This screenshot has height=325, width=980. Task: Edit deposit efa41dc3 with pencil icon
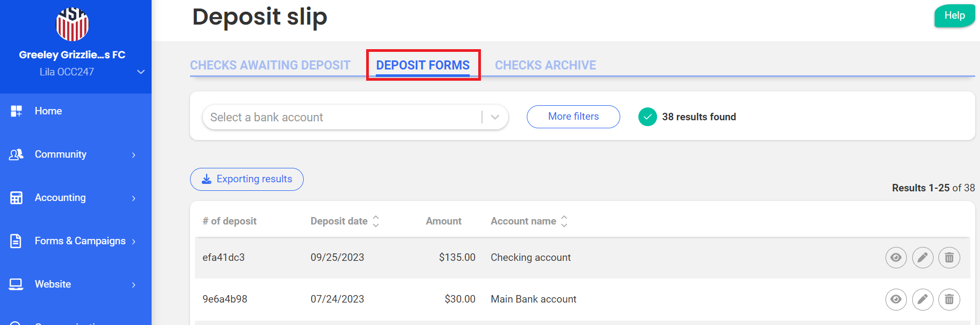click(x=922, y=258)
